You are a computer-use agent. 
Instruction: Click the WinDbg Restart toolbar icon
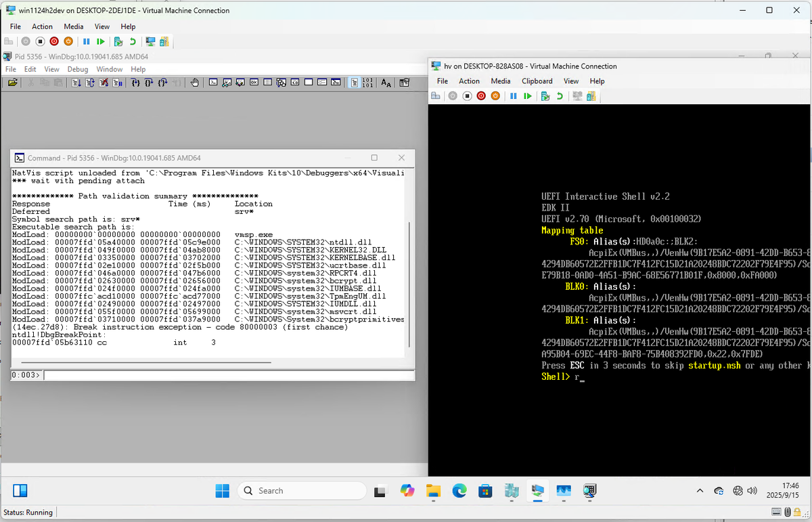click(x=89, y=83)
